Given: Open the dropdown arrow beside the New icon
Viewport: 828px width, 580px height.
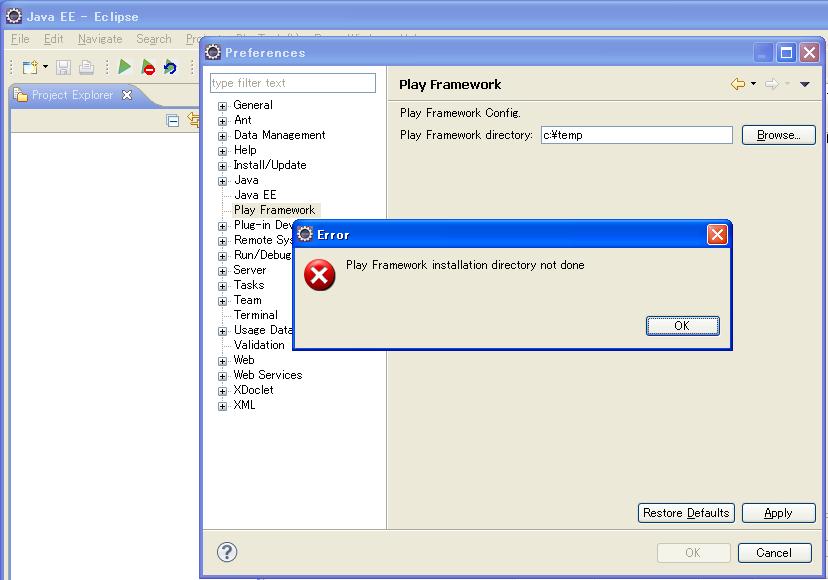Looking at the screenshot, I should pyautogui.click(x=45, y=67).
